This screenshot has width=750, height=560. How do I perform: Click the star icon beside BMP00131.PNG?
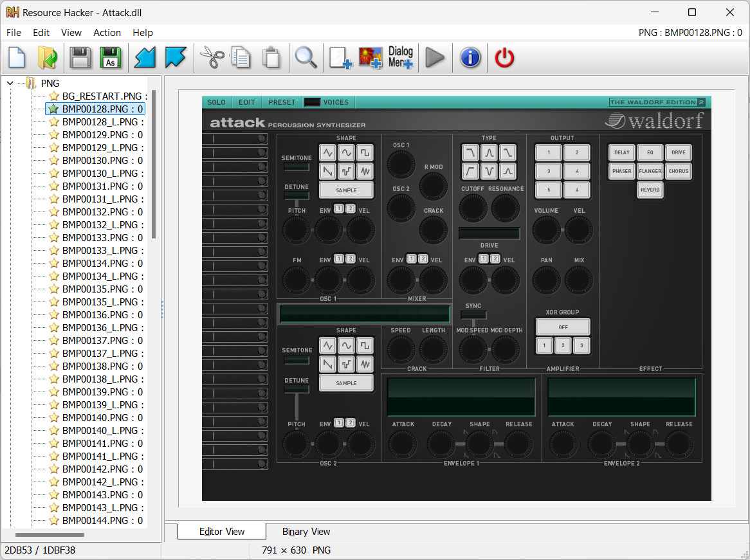point(54,186)
